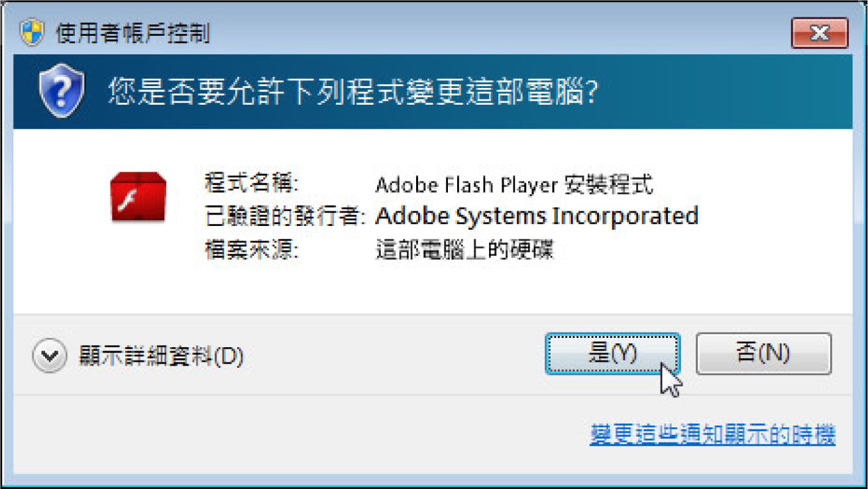Confirm with the 是(Y) button

pos(612,354)
